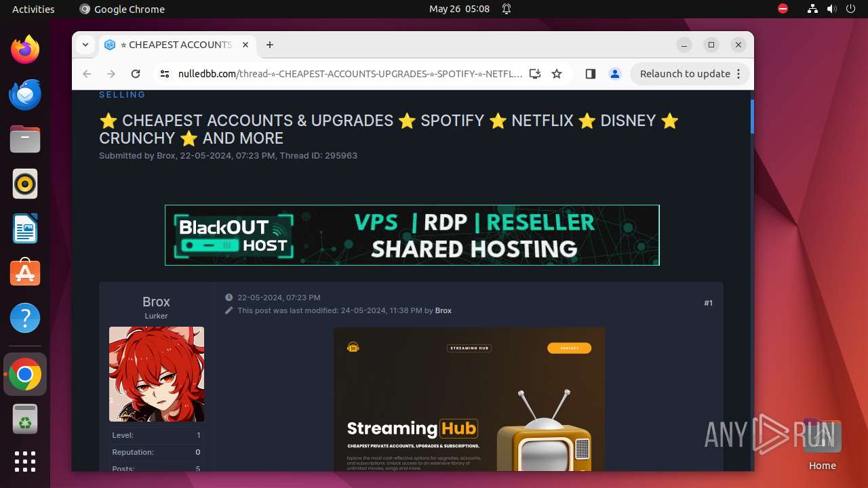Click the Lurker user title

tap(156, 316)
